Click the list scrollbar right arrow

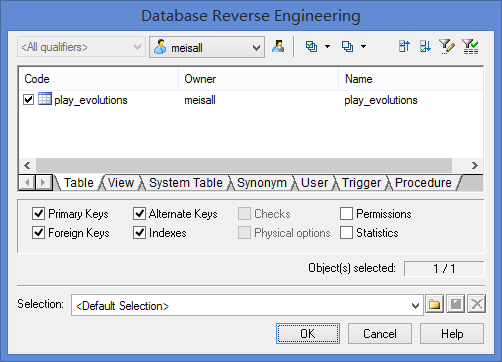[475, 165]
